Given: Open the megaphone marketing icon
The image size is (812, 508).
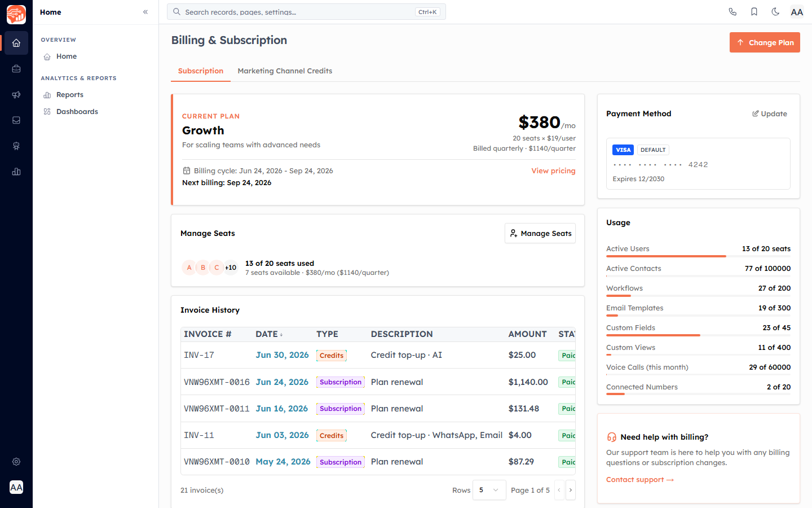Looking at the screenshot, I should coord(16,95).
